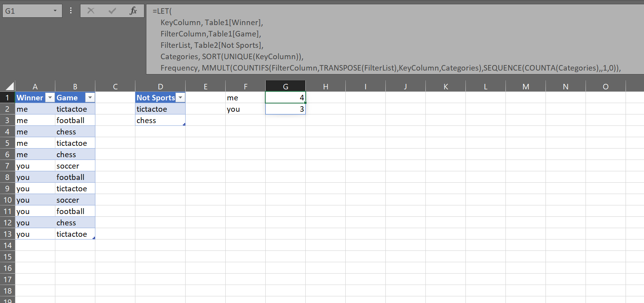Select column C header
This screenshot has width=644, height=303.
coord(115,86)
